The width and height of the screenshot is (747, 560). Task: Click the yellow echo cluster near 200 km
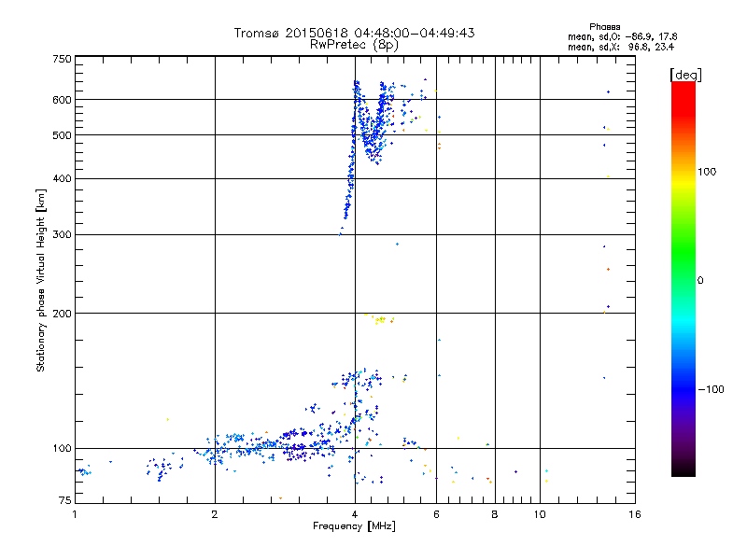pos(380,318)
